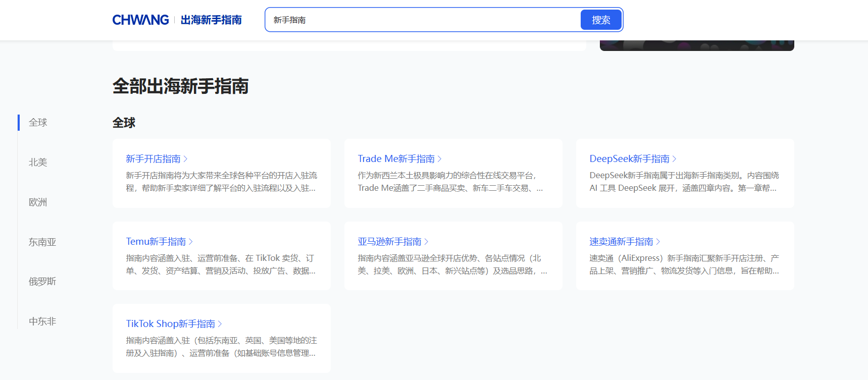Go to 中东非 region in sidebar
The image size is (868, 380).
pos(42,321)
